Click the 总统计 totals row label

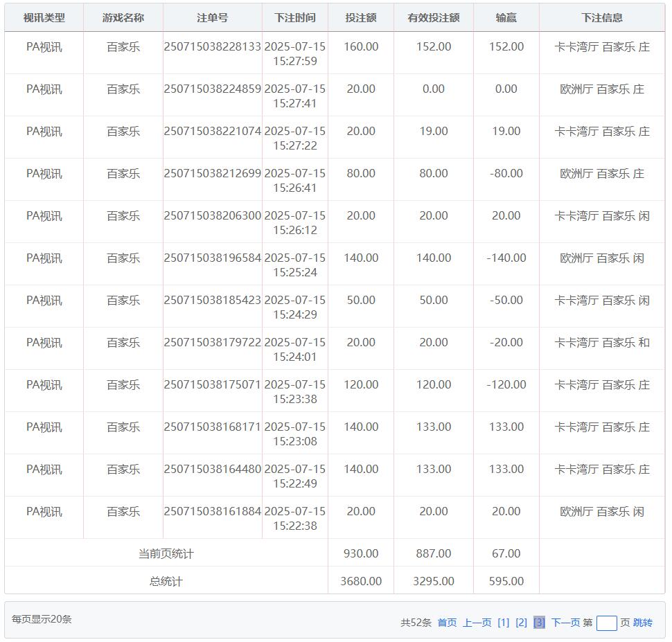click(166, 581)
